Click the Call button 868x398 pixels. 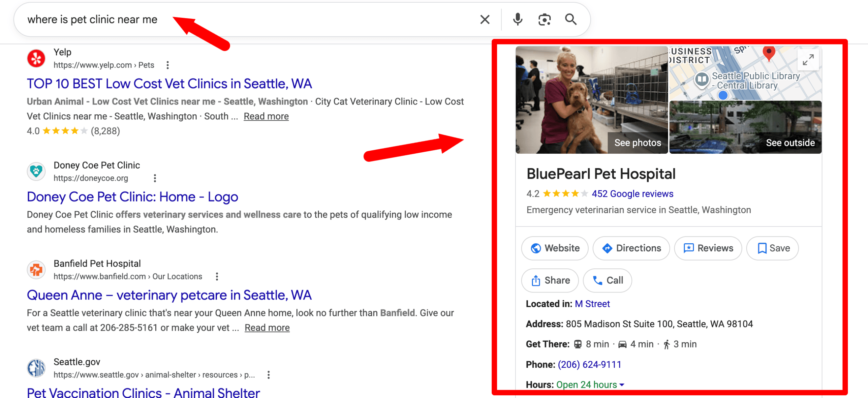click(607, 281)
